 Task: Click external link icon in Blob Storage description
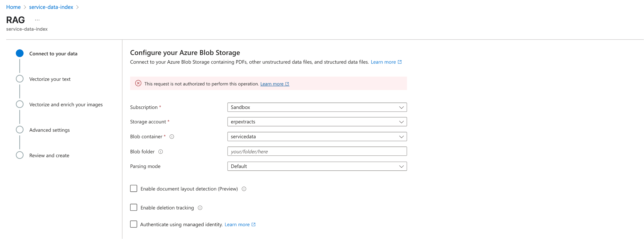click(x=400, y=62)
